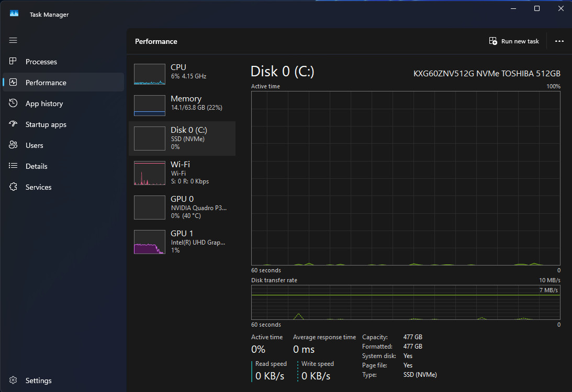The width and height of the screenshot is (572, 392).
Task: Click the 14.1/63.8 GB (22%) memory stat
Action: point(197,108)
